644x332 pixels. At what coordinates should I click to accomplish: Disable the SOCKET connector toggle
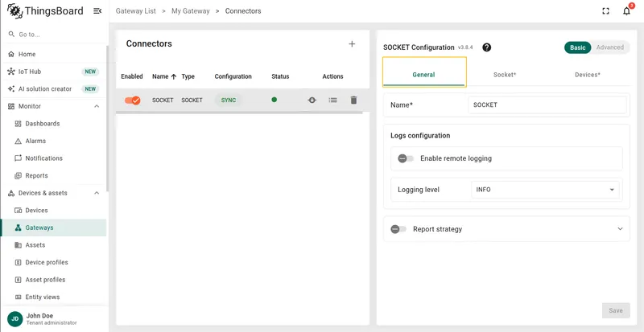point(132,100)
